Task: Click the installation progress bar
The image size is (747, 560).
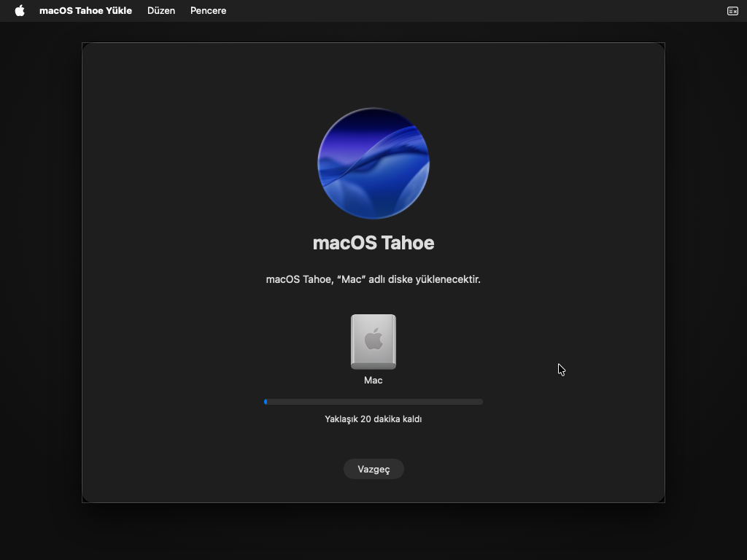Action: [x=373, y=402]
